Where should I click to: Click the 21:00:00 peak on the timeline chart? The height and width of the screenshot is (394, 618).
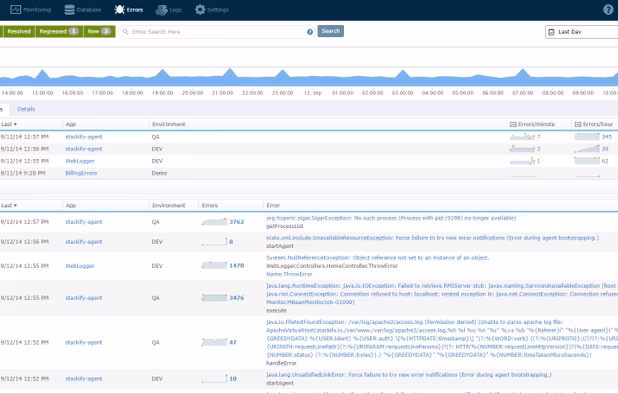230,73
